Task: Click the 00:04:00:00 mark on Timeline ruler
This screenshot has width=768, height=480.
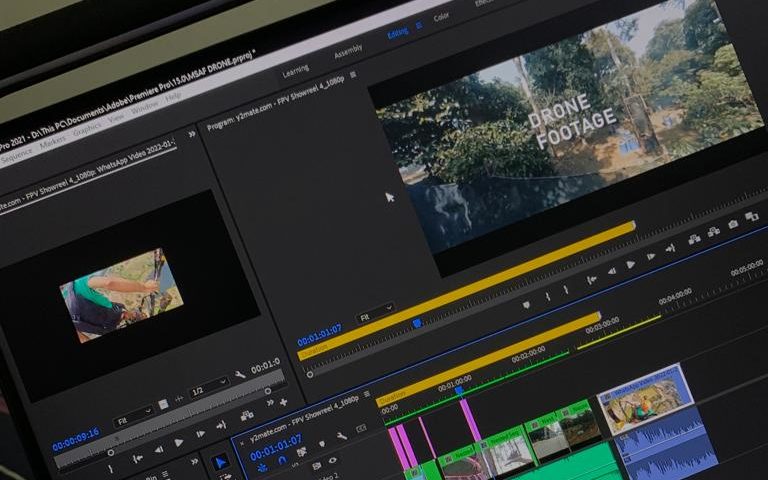Action: [x=674, y=297]
